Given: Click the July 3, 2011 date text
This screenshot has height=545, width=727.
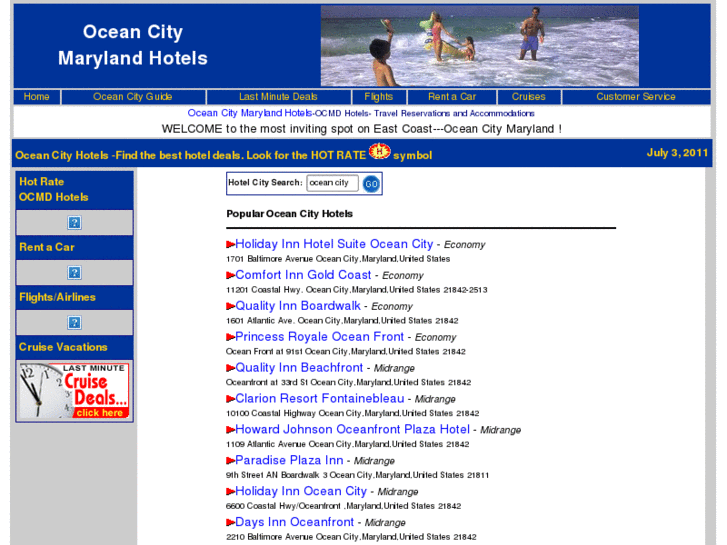Looking at the screenshot, I should 677,153.
